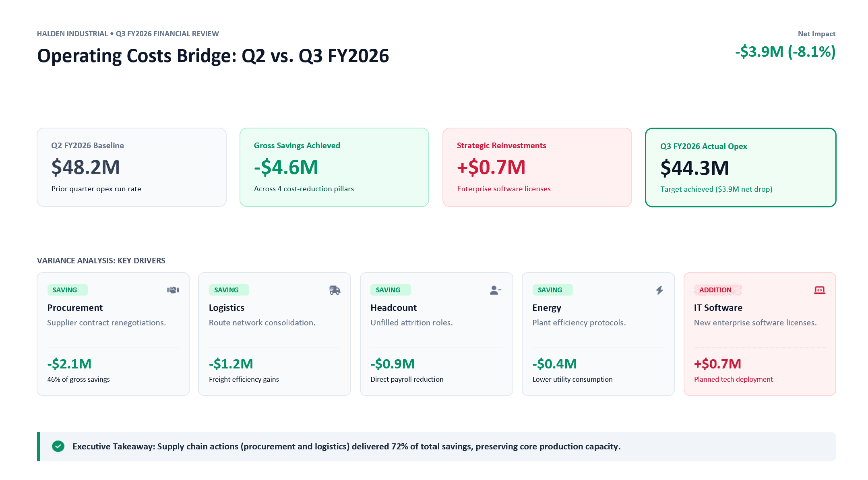Click the Gross Savings Achieved heading

(x=297, y=145)
